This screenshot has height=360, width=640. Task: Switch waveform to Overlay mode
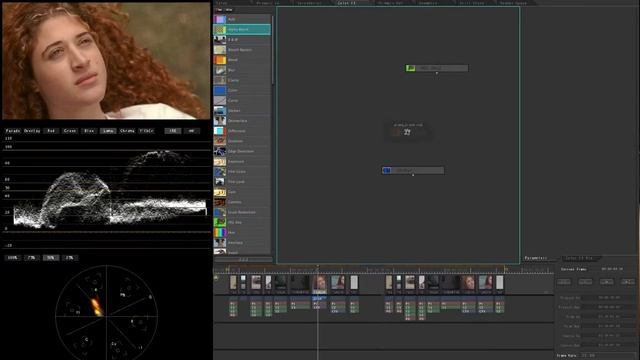pyautogui.click(x=32, y=131)
